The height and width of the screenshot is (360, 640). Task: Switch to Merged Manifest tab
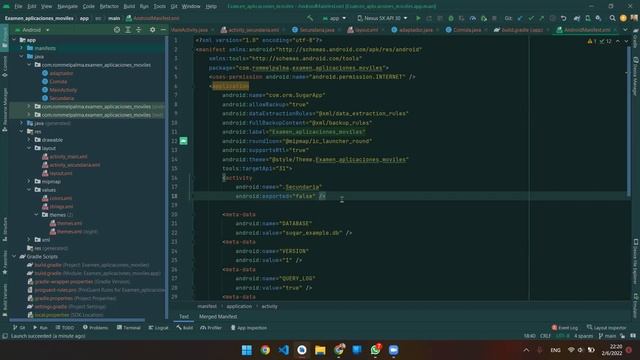coord(218,316)
